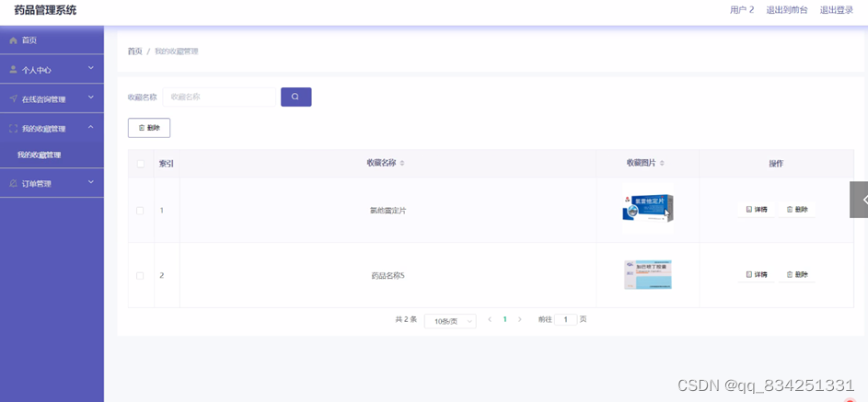Open the 10条/页 page size dropdown

point(450,321)
